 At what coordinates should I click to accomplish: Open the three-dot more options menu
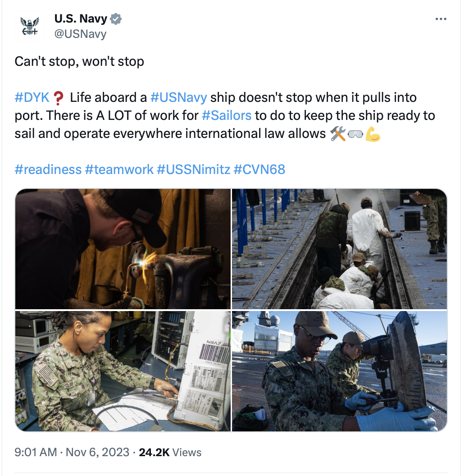click(x=441, y=19)
